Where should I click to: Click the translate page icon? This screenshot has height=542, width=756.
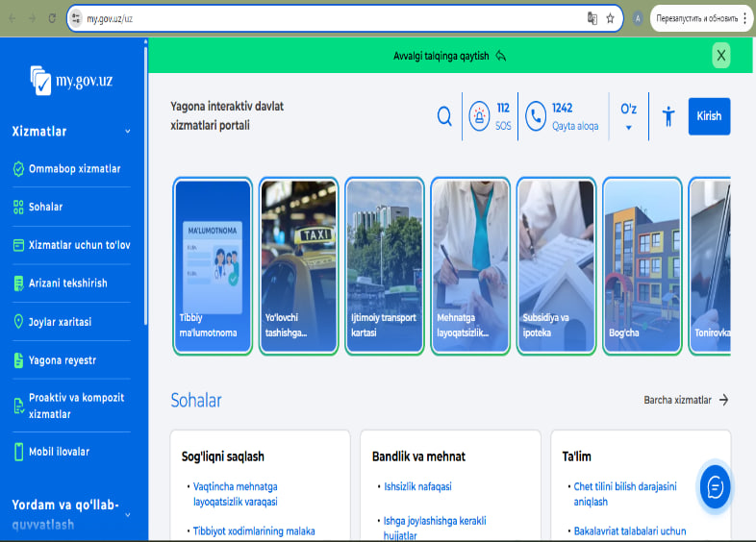point(592,18)
